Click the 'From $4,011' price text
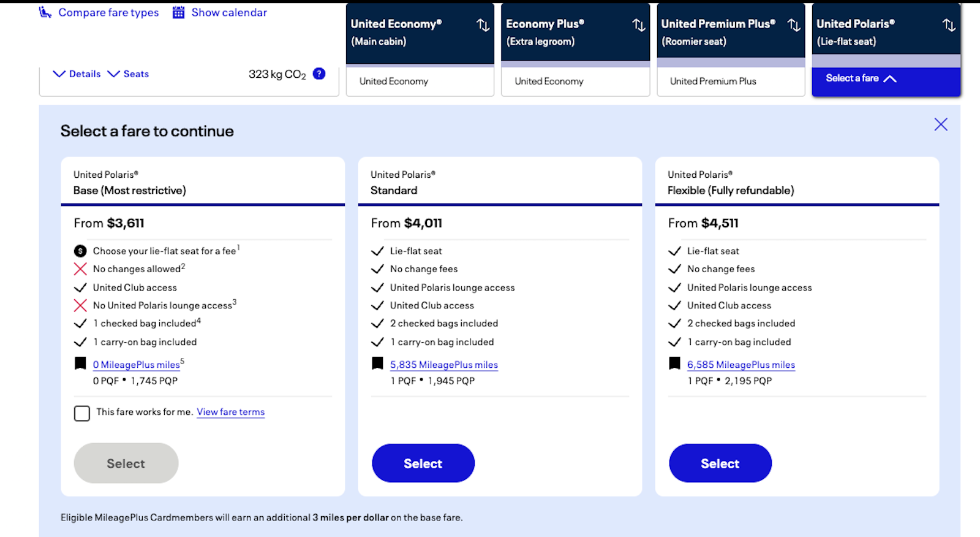Image resolution: width=980 pixels, height=537 pixels. (x=406, y=223)
